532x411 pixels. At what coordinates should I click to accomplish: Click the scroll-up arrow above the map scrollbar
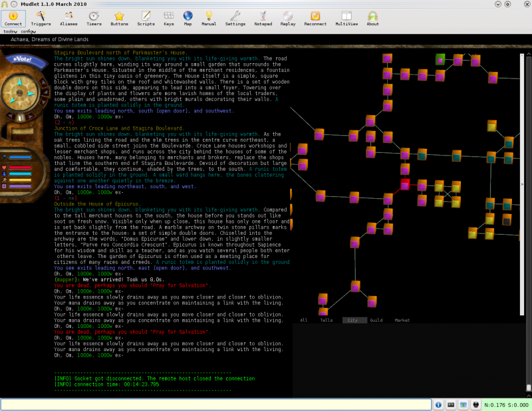529,55
